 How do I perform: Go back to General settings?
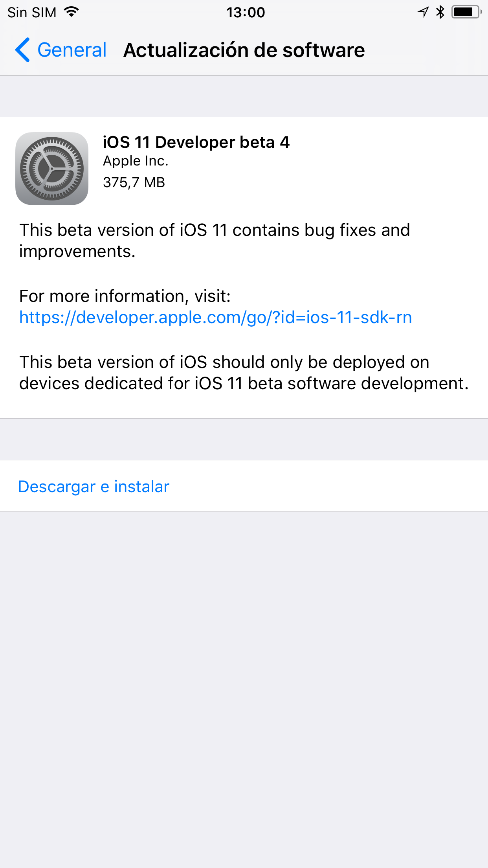click(x=61, y=50)
